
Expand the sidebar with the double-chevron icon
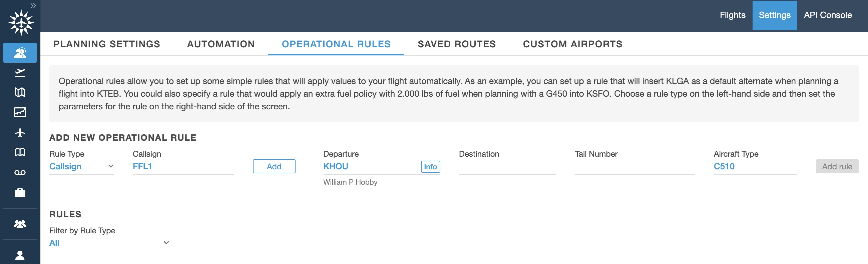click(33, 5)
